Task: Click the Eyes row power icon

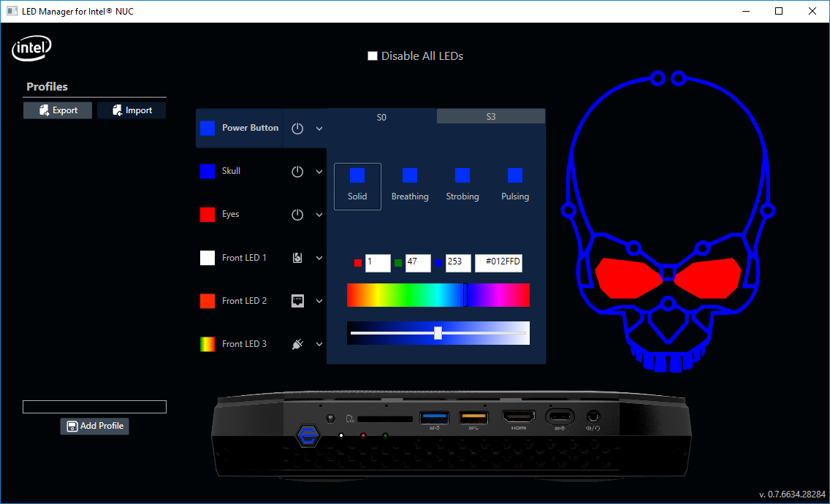Action: [x=297, y=215]
